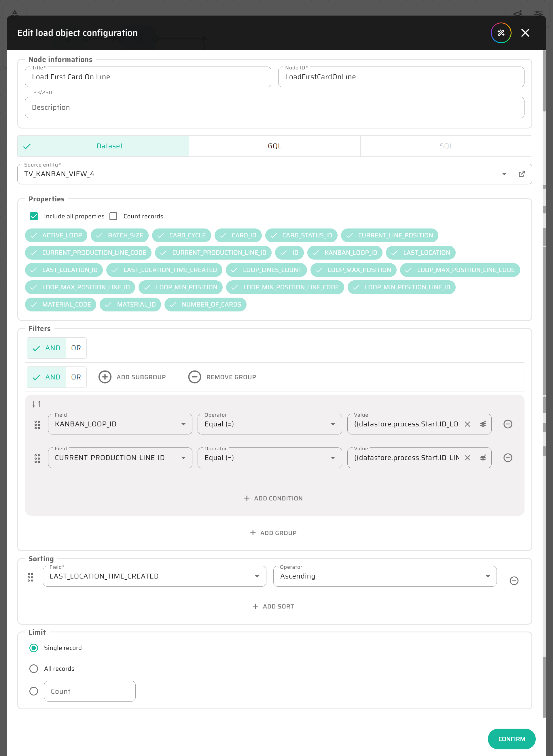
Task: Switch to the GQL tab
Action: (274, 146)
